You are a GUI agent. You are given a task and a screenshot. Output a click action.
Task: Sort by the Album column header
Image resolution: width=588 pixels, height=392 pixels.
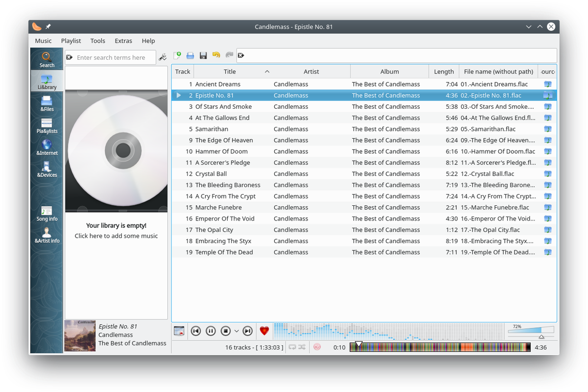tap(390, 72)
